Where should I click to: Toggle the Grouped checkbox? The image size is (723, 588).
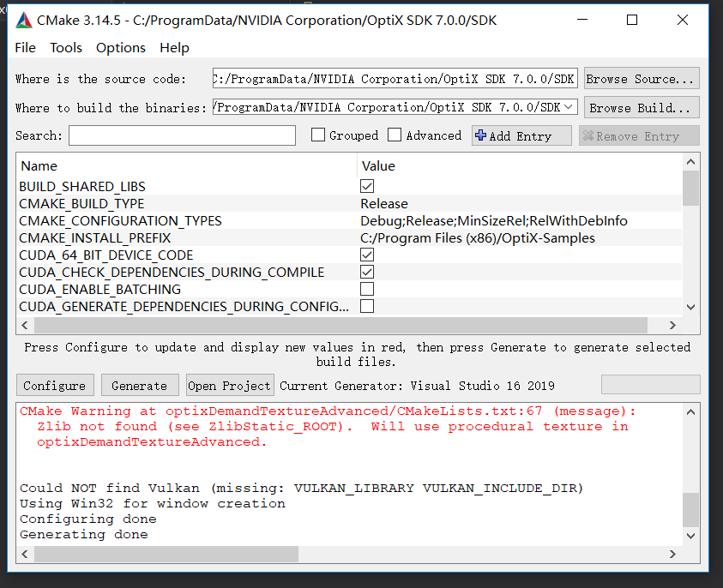pos(318,135)
